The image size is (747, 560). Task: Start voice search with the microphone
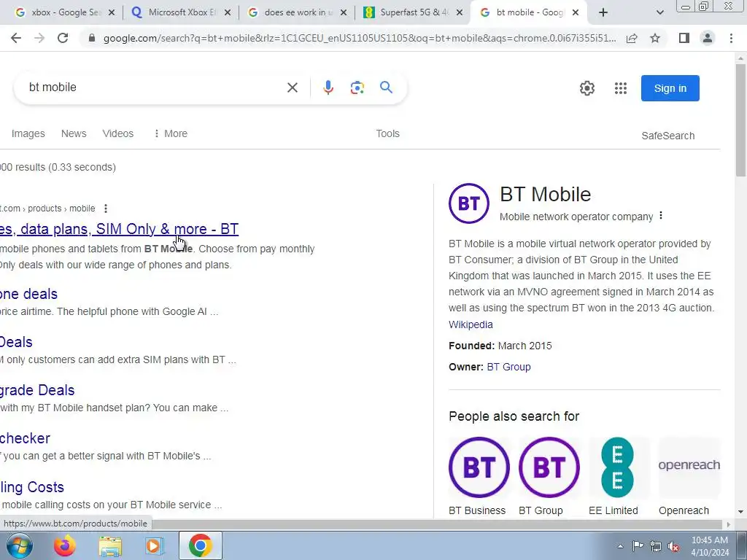[x=328, y=87]
